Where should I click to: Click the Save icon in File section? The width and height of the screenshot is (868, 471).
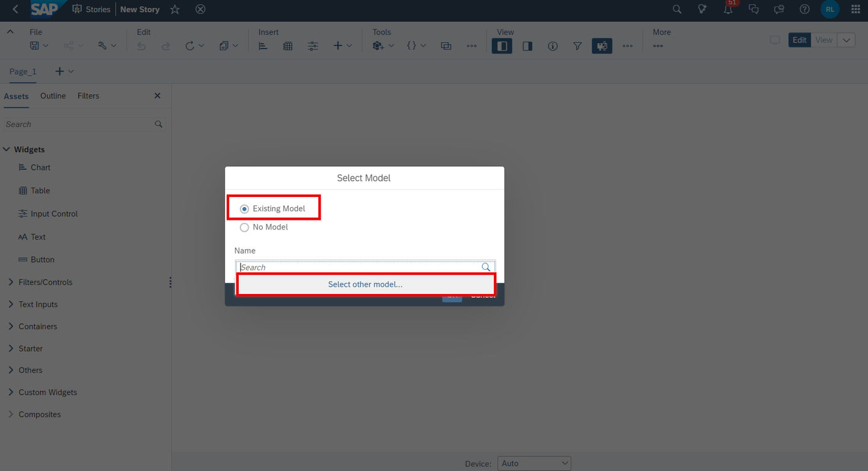34,46
